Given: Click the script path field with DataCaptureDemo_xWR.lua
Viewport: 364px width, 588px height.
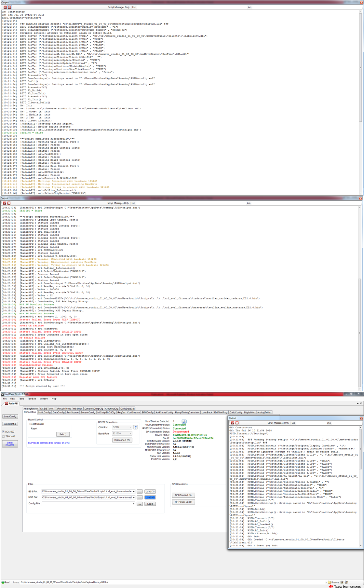Looking at the screenshot, I should (x=172, y=582).
